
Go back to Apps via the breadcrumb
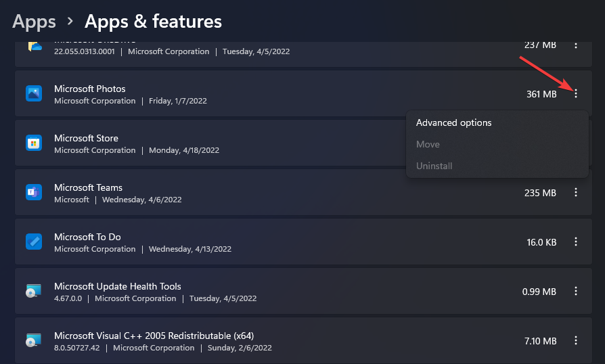[34, 21]
